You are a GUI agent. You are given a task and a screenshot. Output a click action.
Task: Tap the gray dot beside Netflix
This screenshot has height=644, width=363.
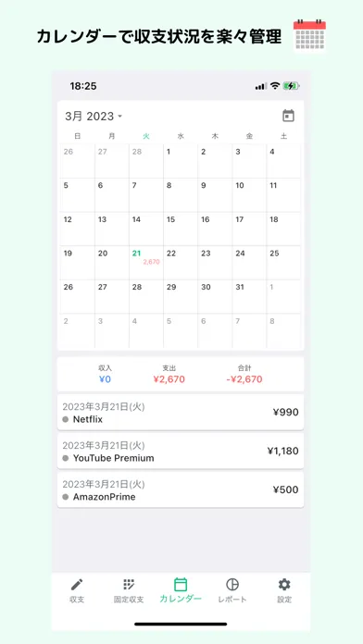(x=66, y=419)
